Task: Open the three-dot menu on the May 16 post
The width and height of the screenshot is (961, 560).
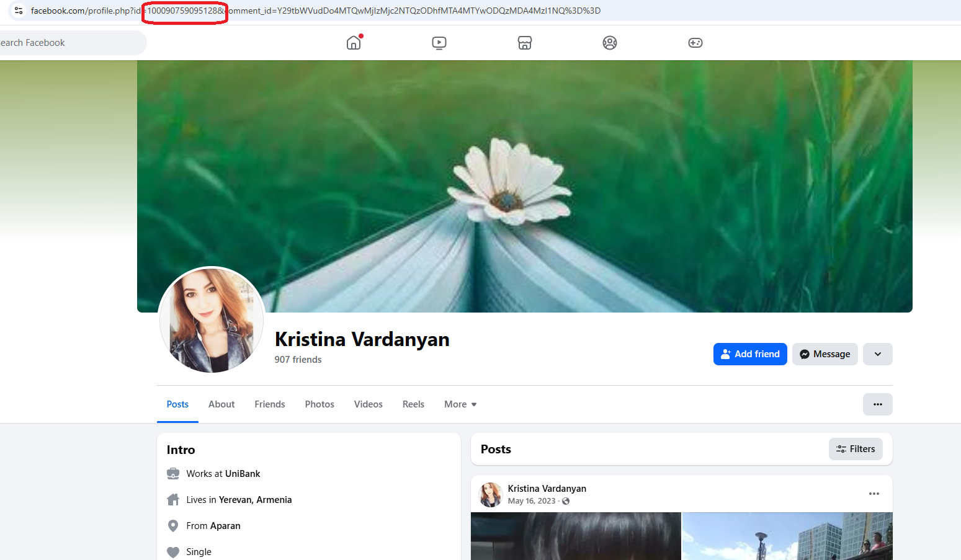Action: coord(874,494)
